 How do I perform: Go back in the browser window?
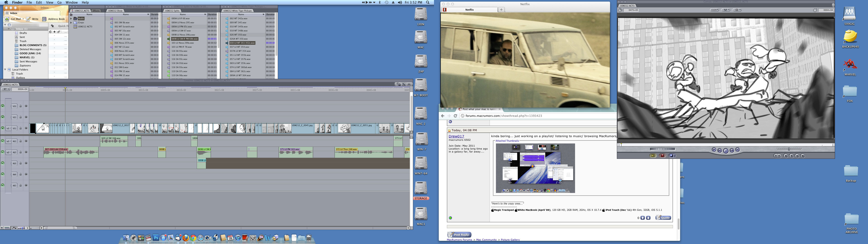[x=443, y=116]
